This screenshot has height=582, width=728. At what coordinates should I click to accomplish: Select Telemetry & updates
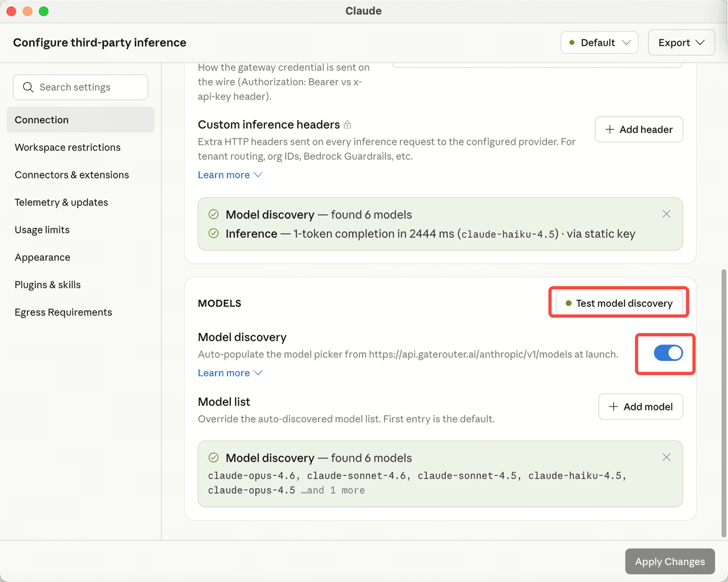pyautogui.click(x=80, y=202)
